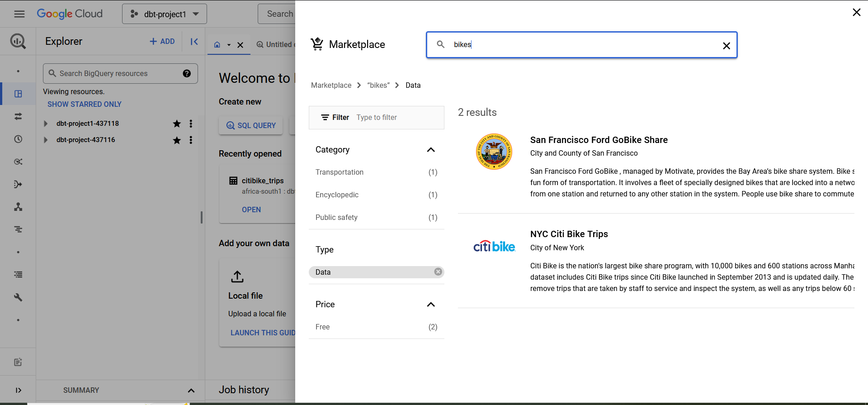
Task: Open the Dataform sidebar icon
Action: (18, 184)
